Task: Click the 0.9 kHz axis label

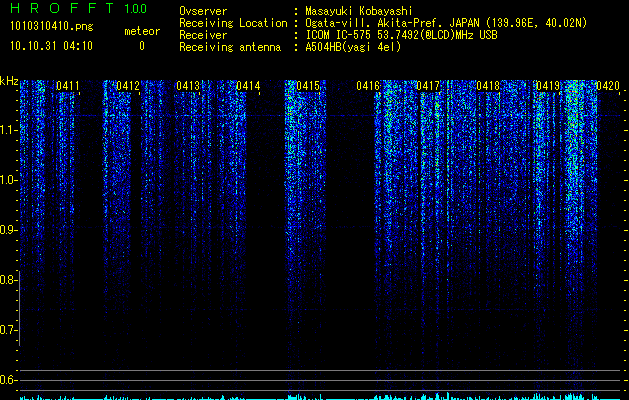Action: click(7, 230)
